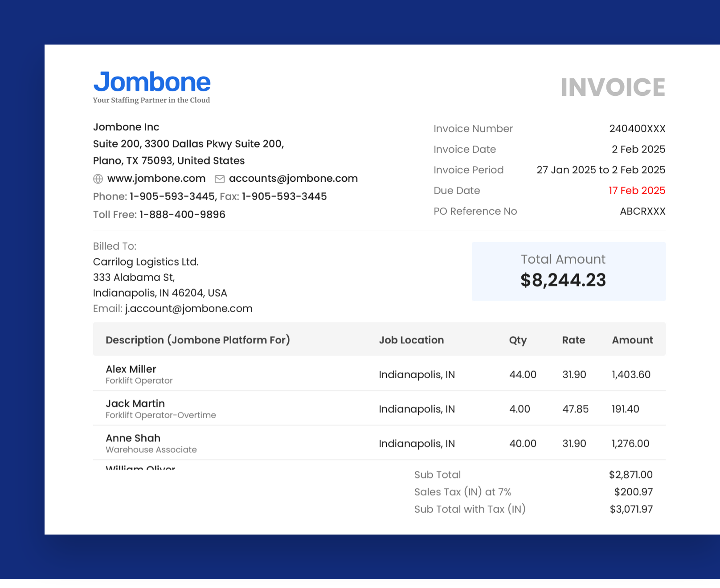Screen dimensions: 720x588
Task: Click the Jombone logo
Action: pos(151,82)
